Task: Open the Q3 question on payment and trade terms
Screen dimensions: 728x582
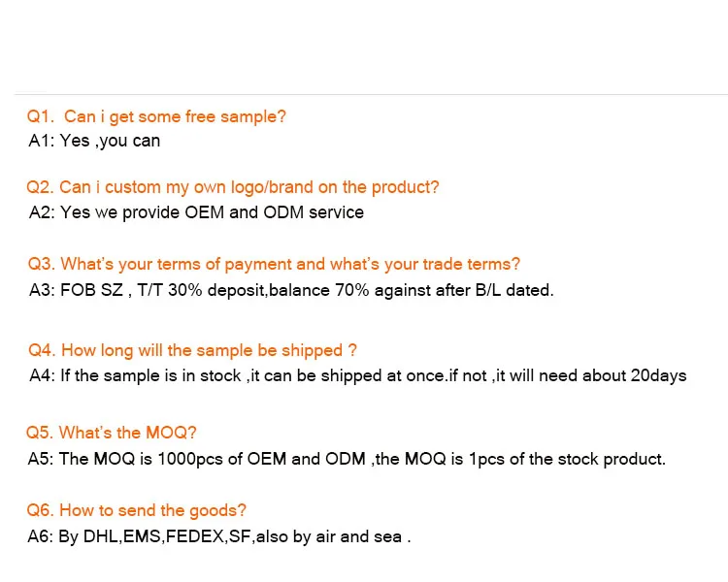Action: (274, 264)
